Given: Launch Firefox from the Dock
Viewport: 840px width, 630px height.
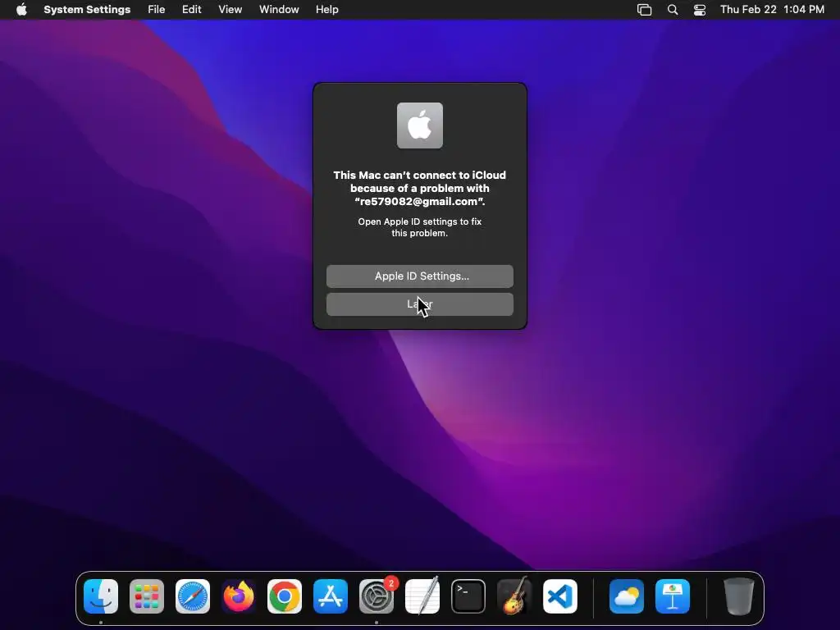Looking at the screenshot, I should click(x=239, y=596).
